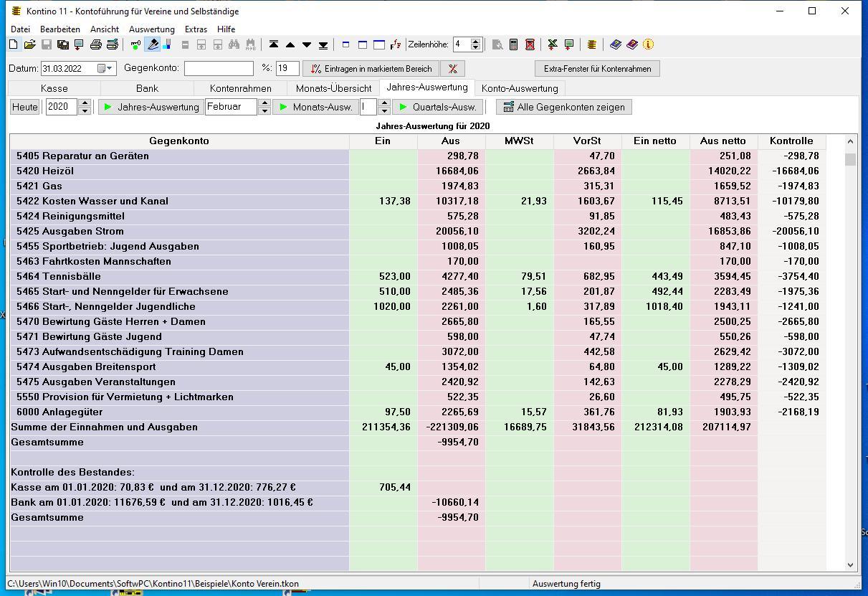The width and height of the screenshot is (868, 596).
Task: Click the font size icon
Action: tap(396, 44)
